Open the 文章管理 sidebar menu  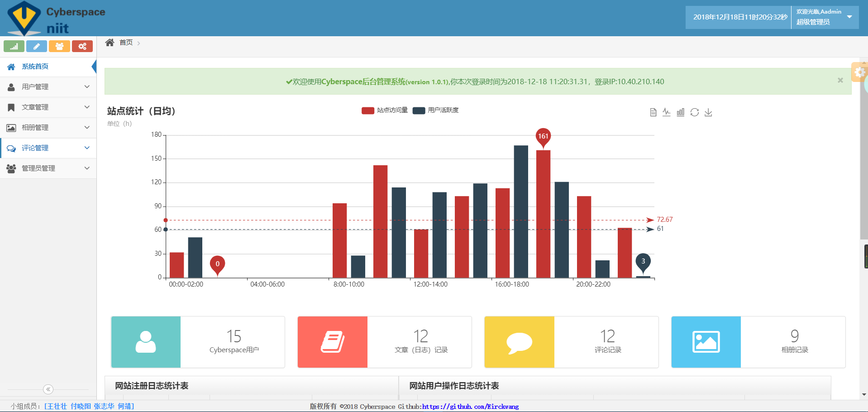click(48, 107)
